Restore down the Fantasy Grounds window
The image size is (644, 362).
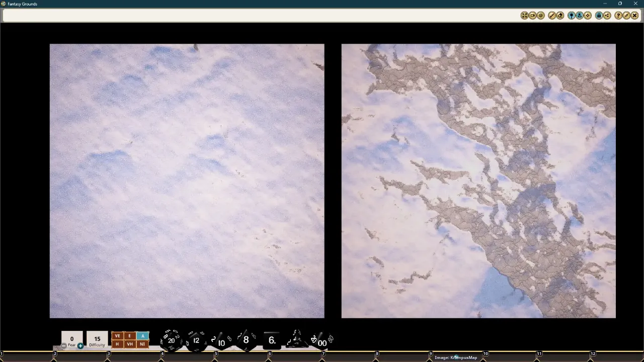point(620,4)
